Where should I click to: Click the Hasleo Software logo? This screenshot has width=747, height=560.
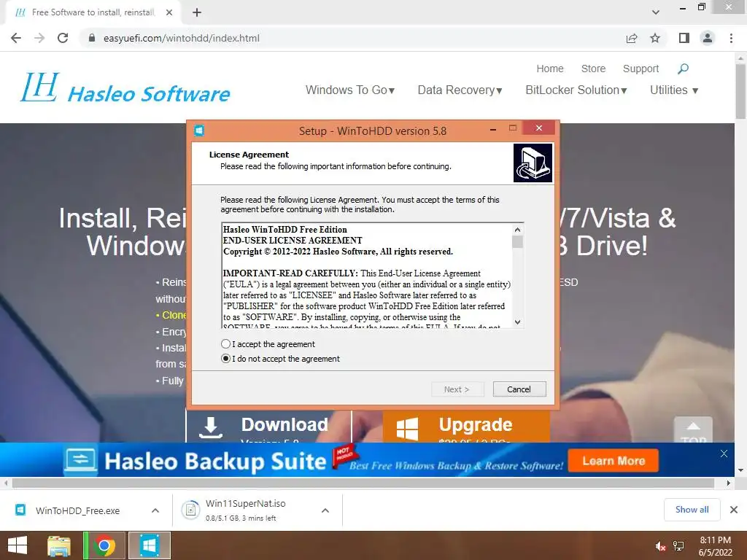(125, 87)
